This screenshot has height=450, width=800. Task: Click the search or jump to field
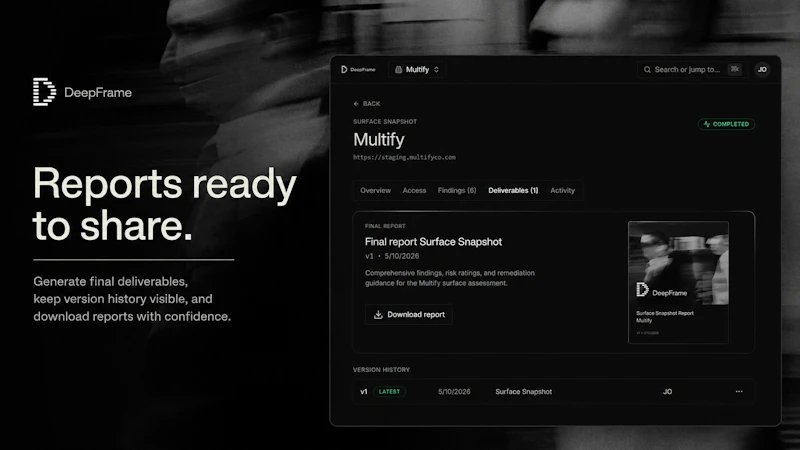pyautogui.click(x=692, y=69)
